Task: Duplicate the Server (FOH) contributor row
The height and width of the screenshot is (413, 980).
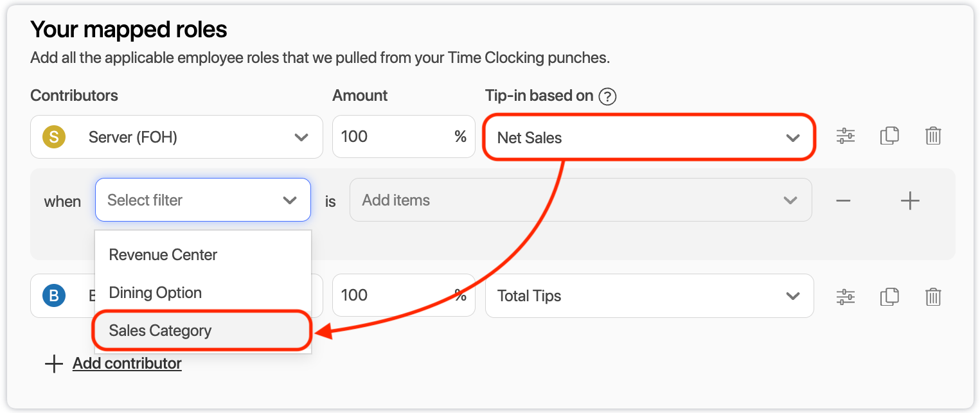Action: [889, 136]
